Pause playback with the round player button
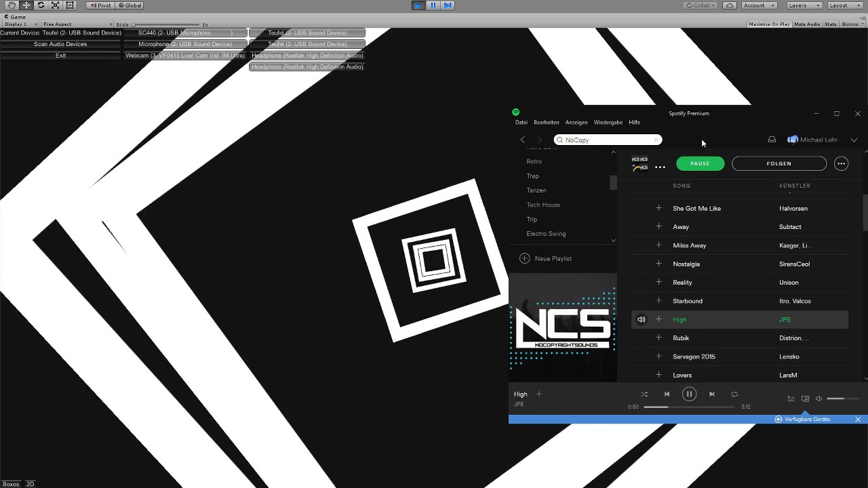 coord(689,394)
